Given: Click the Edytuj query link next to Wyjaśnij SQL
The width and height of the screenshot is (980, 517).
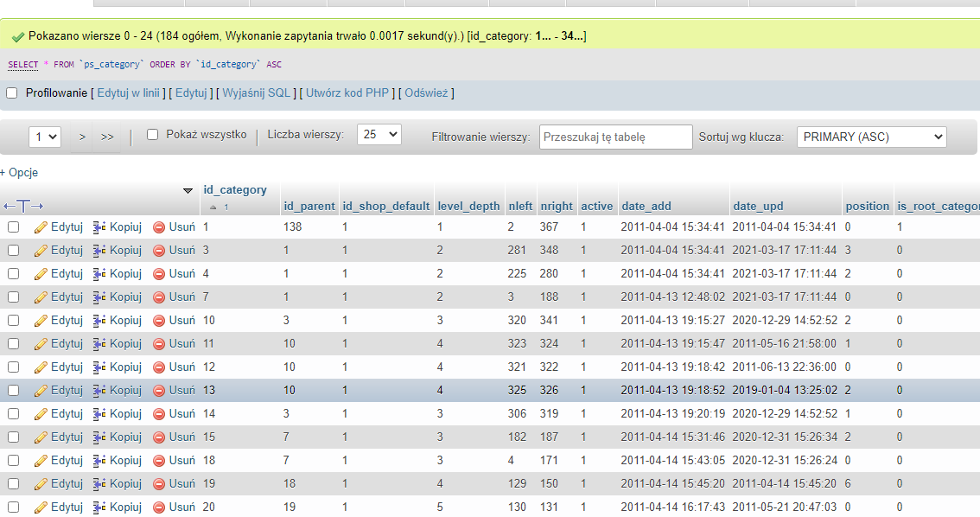Looking at the screenshot, I should [x=191, y=93].
